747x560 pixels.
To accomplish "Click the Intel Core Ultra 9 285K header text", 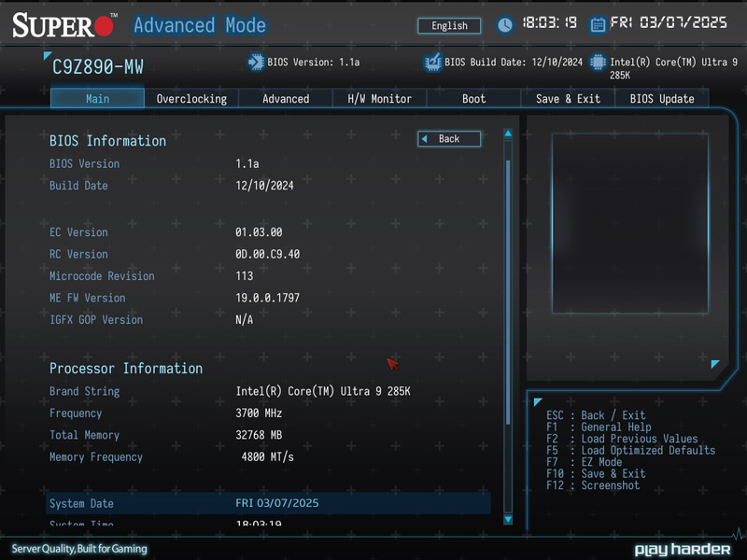I will click(673, 68).
